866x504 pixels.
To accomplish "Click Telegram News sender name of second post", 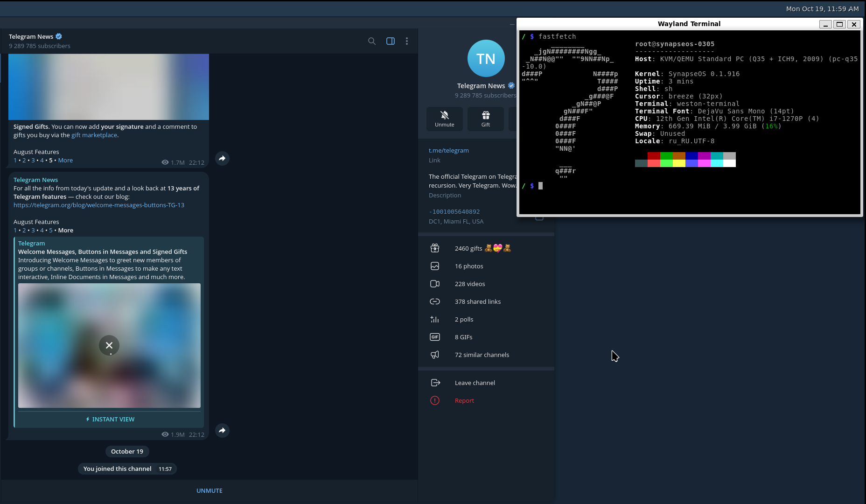I will (36, 180).
